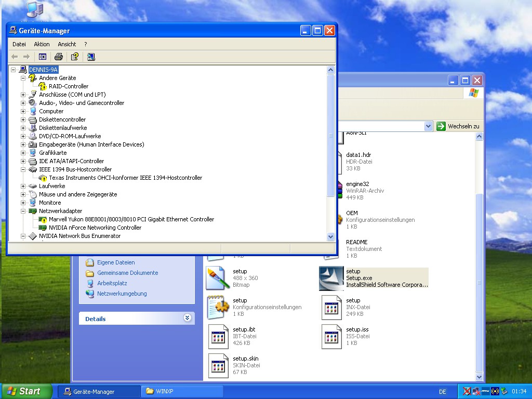Screen dimensions: 532x399
Task: Open Gemeinsame Dokumente link
Action: click(x=127, y=273)
